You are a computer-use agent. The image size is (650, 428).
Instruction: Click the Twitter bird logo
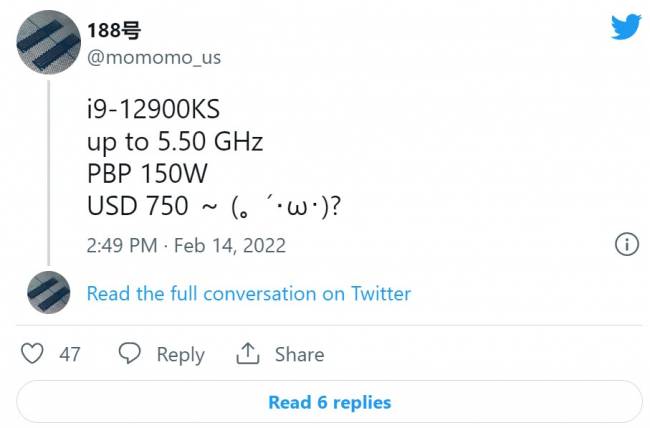coord(625,27)
